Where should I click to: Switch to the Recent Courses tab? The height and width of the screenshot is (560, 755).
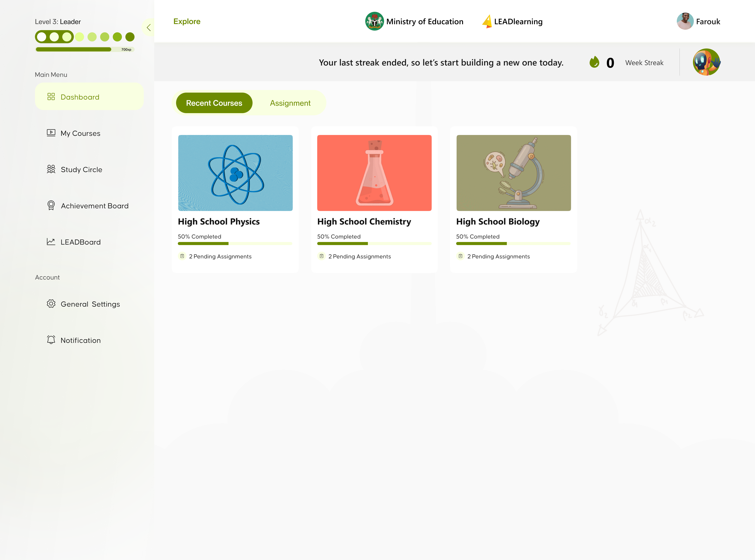click(214, 103)
